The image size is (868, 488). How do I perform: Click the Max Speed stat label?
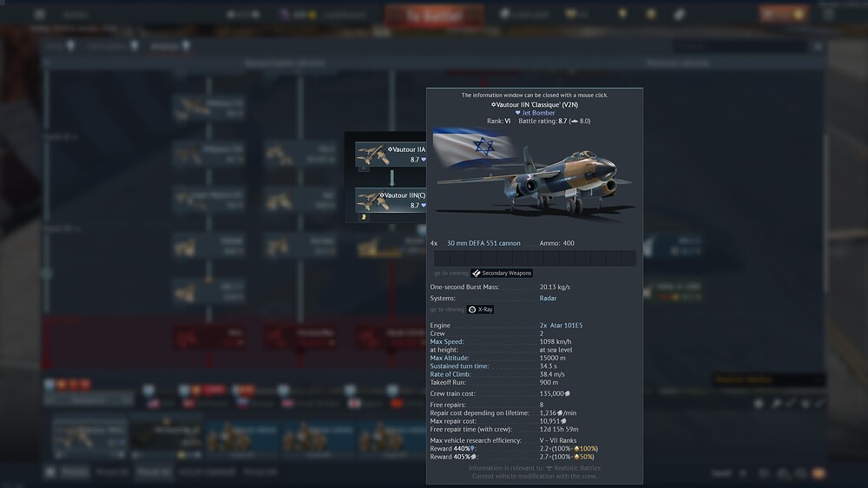[x=447, y=342]
